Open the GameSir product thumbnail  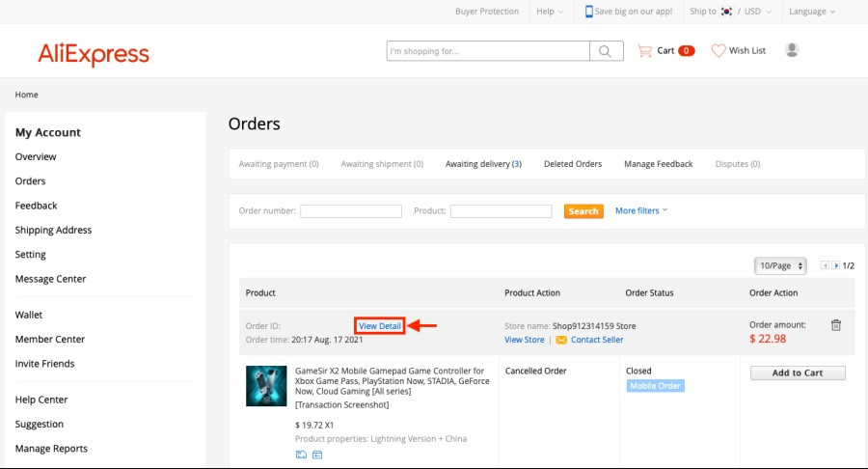tap(266, 386)
